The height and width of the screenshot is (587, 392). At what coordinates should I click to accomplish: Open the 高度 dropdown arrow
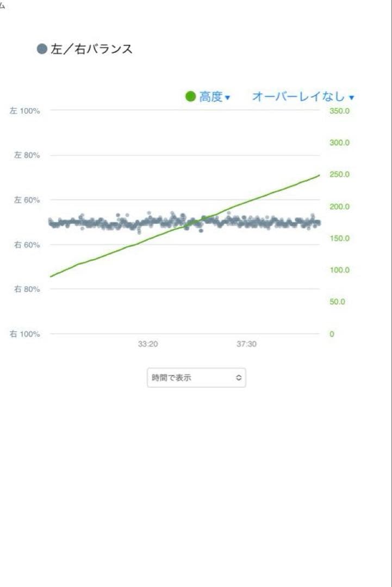tap(228, 98)
